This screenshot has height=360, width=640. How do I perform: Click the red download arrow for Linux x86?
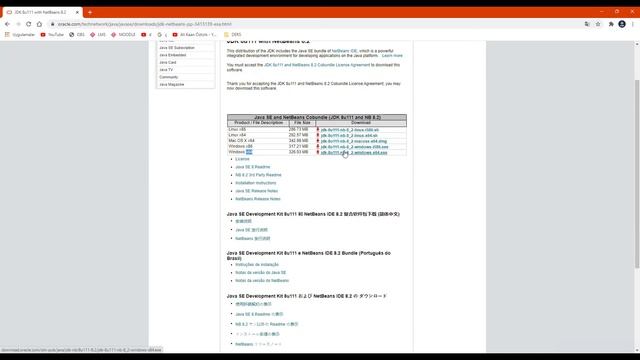click(x=318, y=129)
